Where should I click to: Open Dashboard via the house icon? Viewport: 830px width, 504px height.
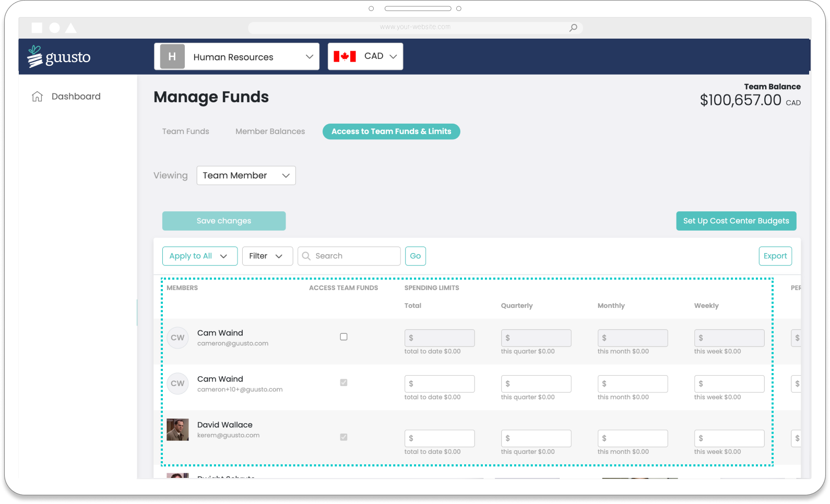[37, 97]
